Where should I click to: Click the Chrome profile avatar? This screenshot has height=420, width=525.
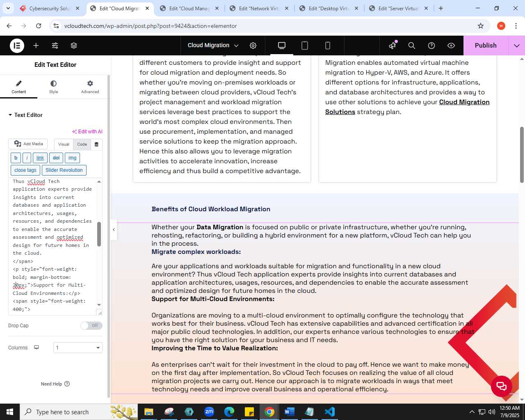[x=501, y=26]
